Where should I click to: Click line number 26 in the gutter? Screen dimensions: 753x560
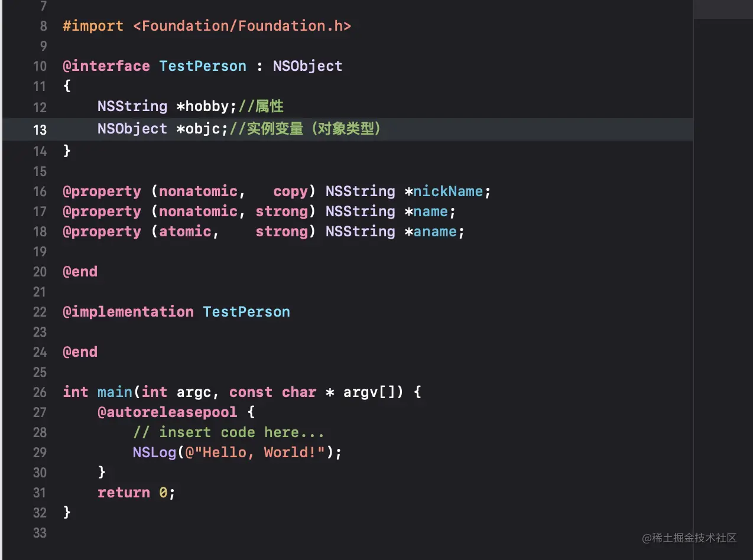[x=40, y=392]
